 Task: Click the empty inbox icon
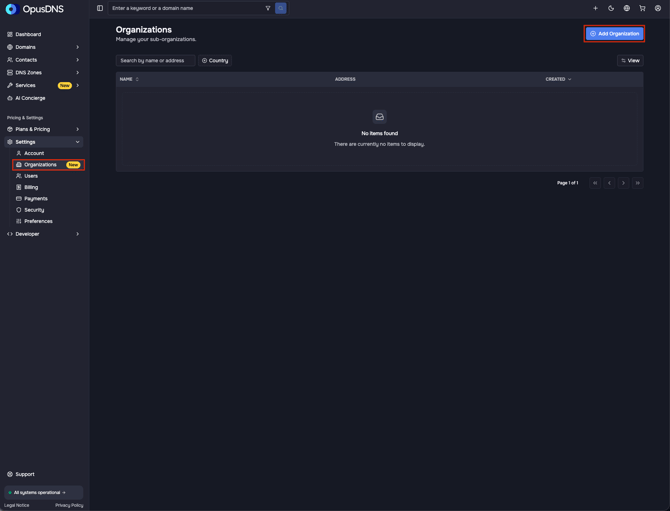click(379, 117)
